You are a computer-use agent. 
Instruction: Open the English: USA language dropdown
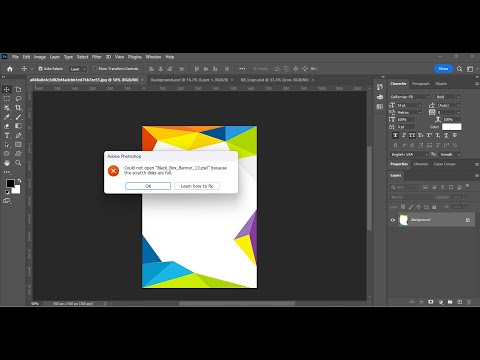pos(409,154)
